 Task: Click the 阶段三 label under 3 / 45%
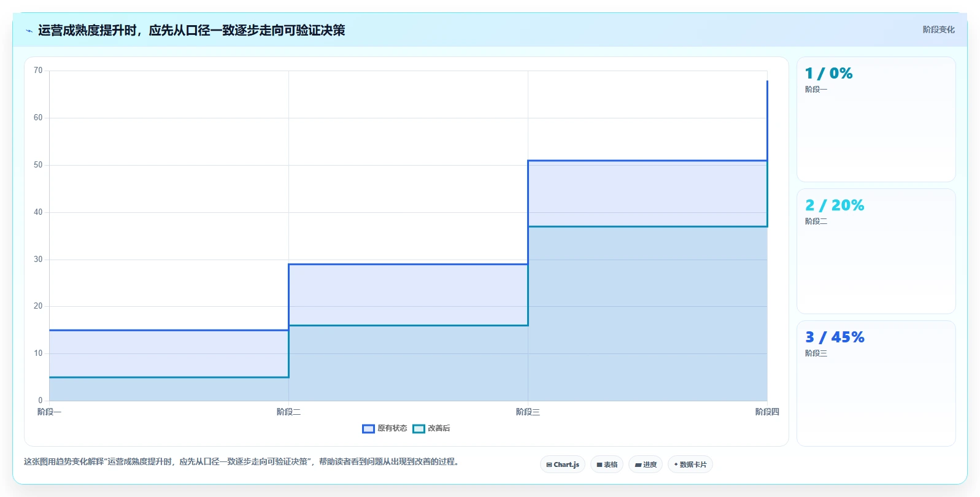(816, 353)
